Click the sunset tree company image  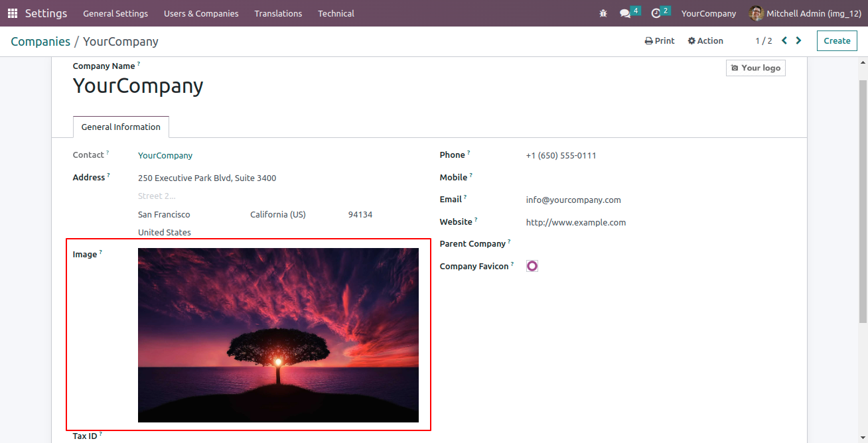278,335
